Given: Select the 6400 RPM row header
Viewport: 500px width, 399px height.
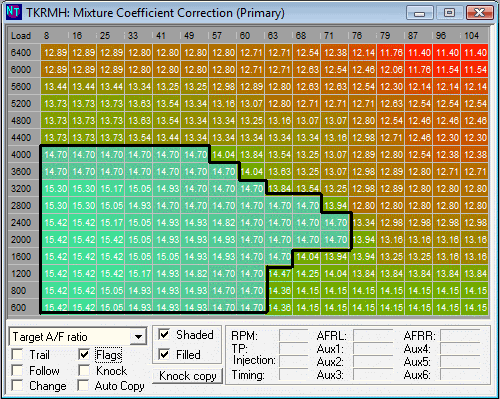Looking at the screenshot, I should [24, 53].
